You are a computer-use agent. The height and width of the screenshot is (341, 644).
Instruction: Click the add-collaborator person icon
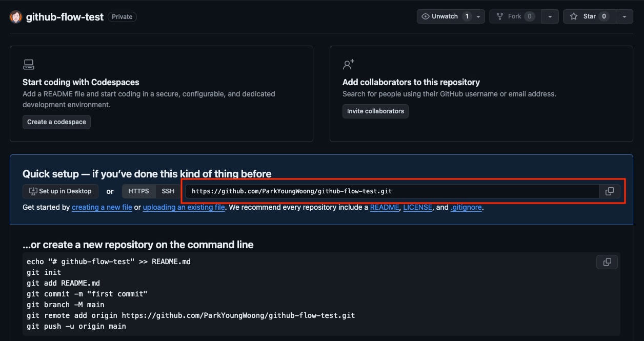coord(349,64)
